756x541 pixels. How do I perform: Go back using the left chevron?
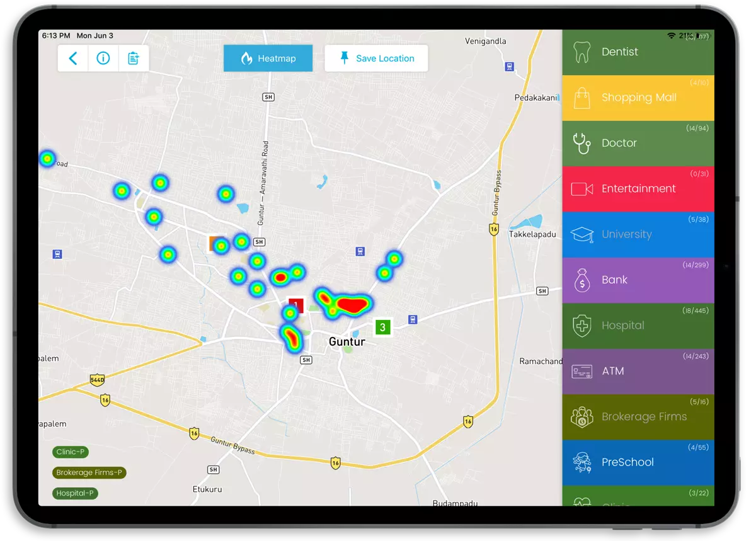tap(73, 59)
